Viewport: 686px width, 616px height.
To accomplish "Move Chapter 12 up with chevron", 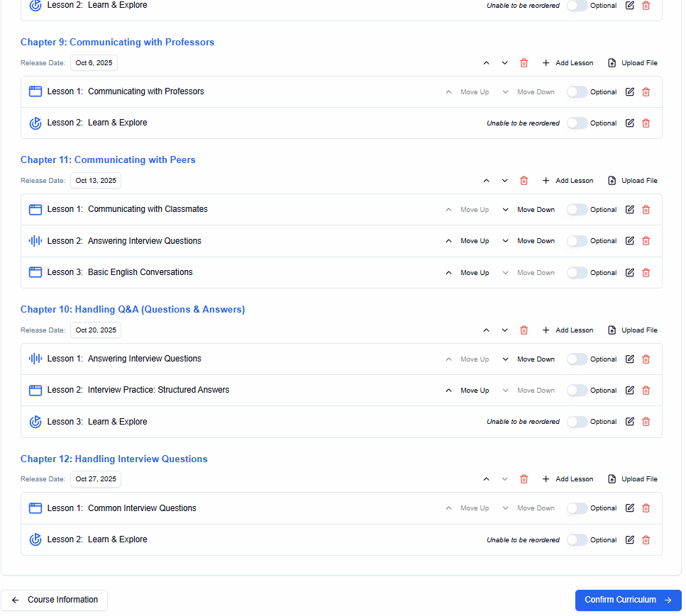I will coord(486,479).
